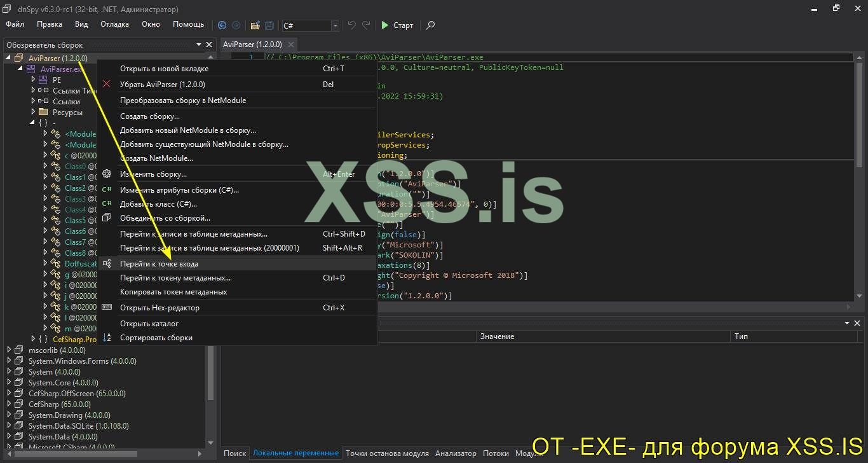Click the Старт debug button
The width and height of the screenshot is (868, 463).
tap(397, 25)
